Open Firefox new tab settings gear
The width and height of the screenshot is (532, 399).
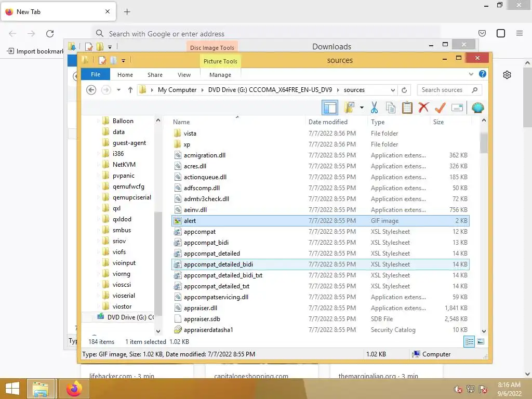click(507, 75)
